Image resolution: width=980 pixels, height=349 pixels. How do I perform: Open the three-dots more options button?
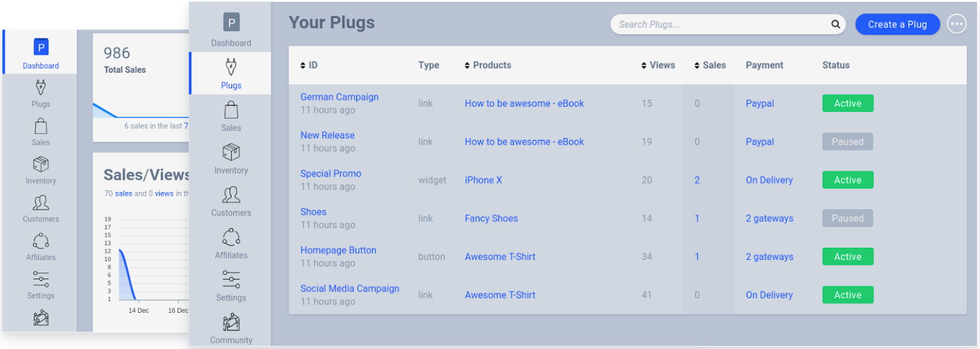click(956, 25)
